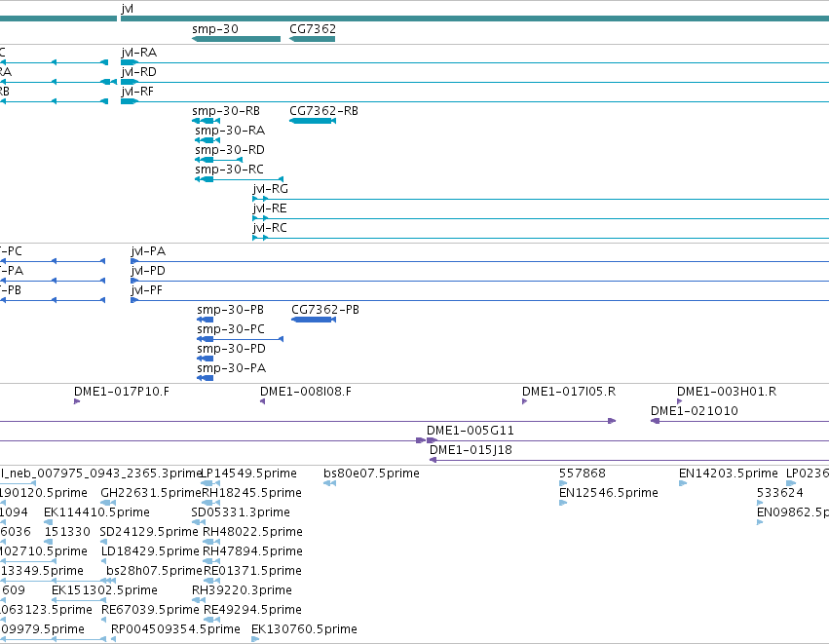Click the jvl-PD protein label
Image resolution: width=829 pixels, height=644 pixels.
click(149, 271)
